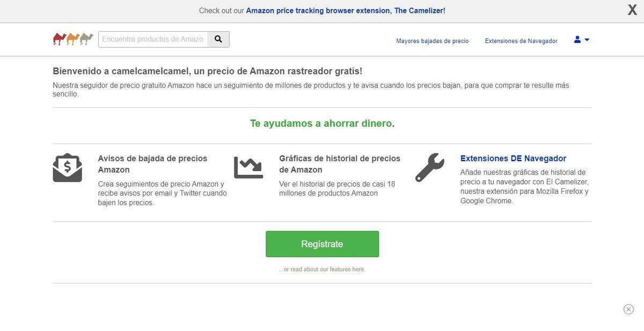Click the Avisos de bajada de precios heading
The width and height of the screenshot is (644, 331).
152,164
